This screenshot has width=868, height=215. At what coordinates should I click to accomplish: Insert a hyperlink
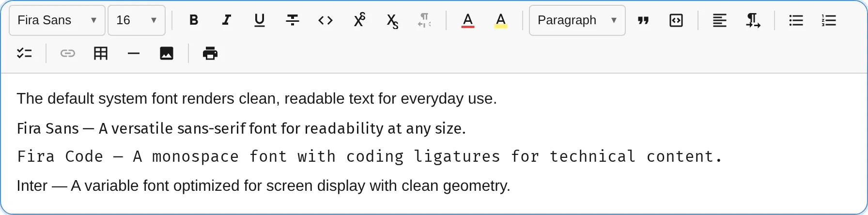tap(68, 53)
